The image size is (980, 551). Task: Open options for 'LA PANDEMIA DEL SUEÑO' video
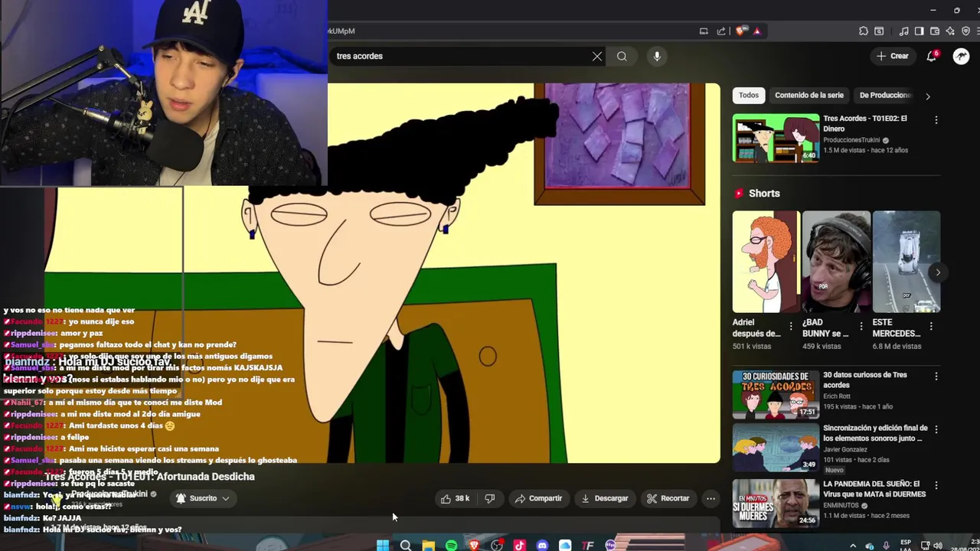[x=936, y=485]
